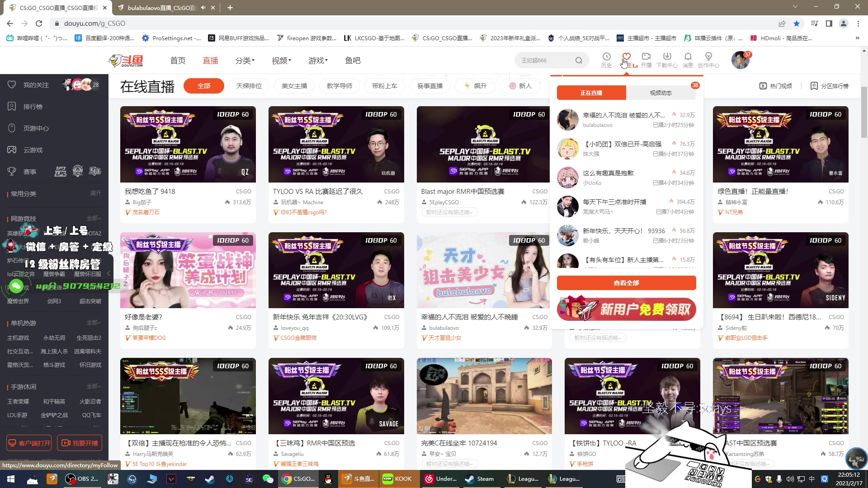Open the Chrome three-dot menu
Image resolution: width=868 pixels, height=488 pixels.
(x=858, y=23)
